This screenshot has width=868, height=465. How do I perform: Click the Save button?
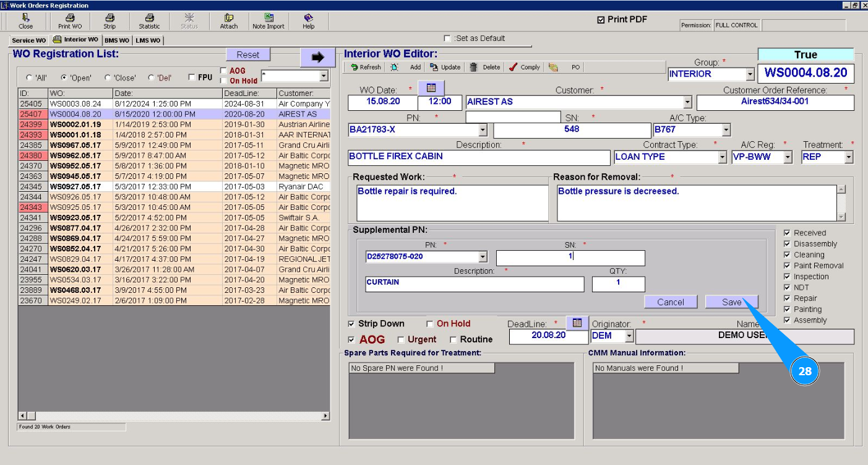[x=731, y=302]
